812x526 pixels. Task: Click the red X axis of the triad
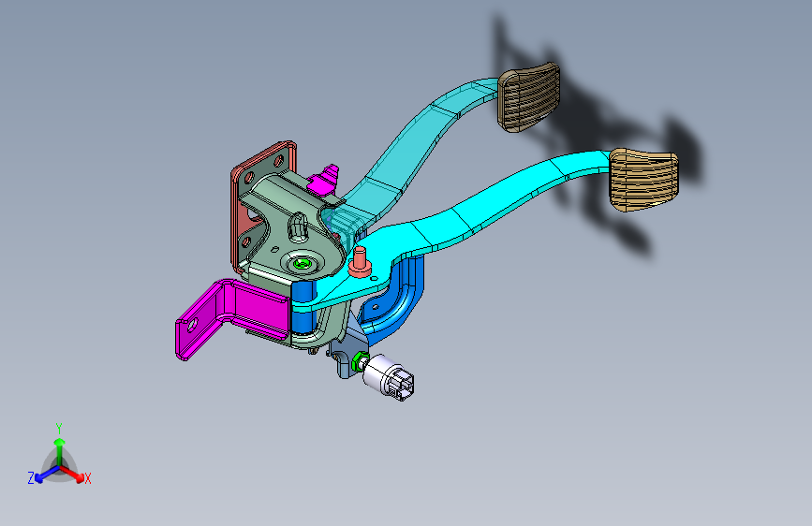coord(72,474)
